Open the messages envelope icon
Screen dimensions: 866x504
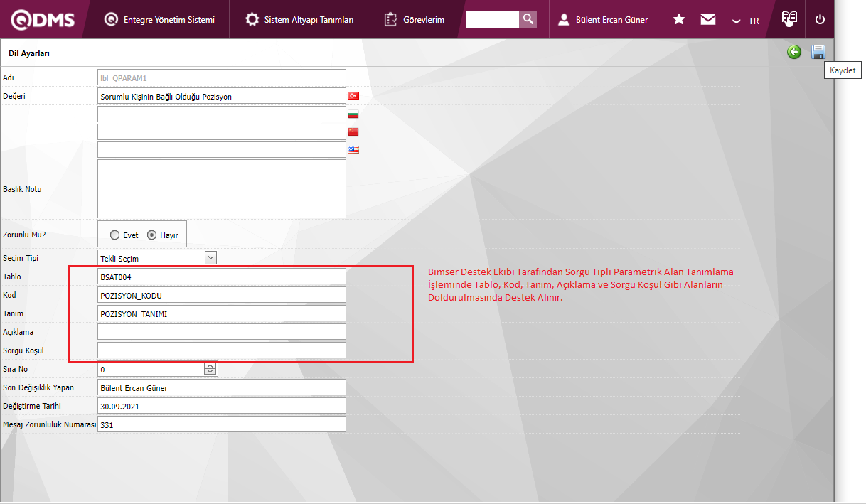(x=707, y=19)
